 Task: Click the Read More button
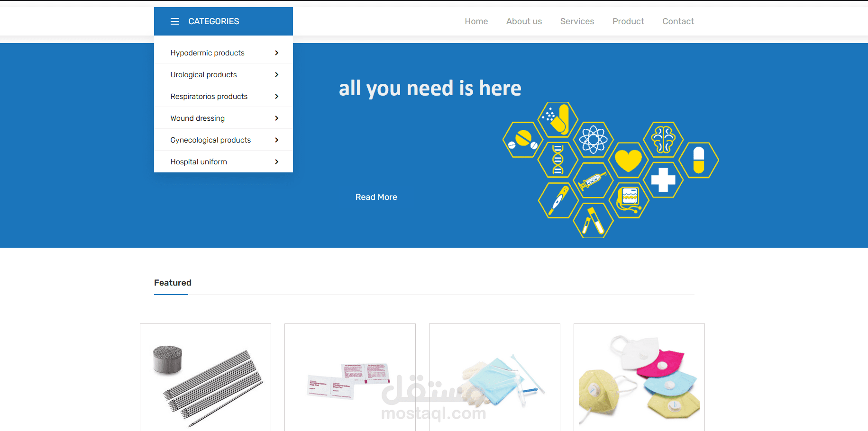click(376, 197)
